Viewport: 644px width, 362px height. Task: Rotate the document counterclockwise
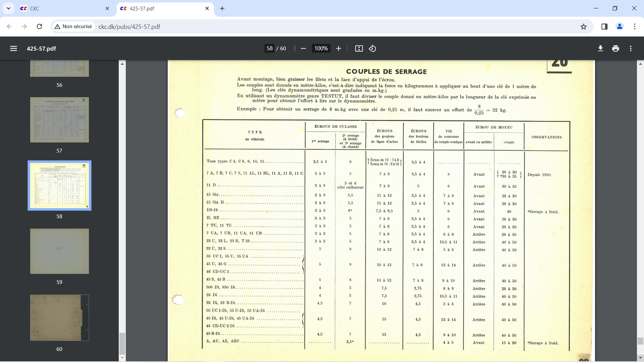(x=372, y=49)
